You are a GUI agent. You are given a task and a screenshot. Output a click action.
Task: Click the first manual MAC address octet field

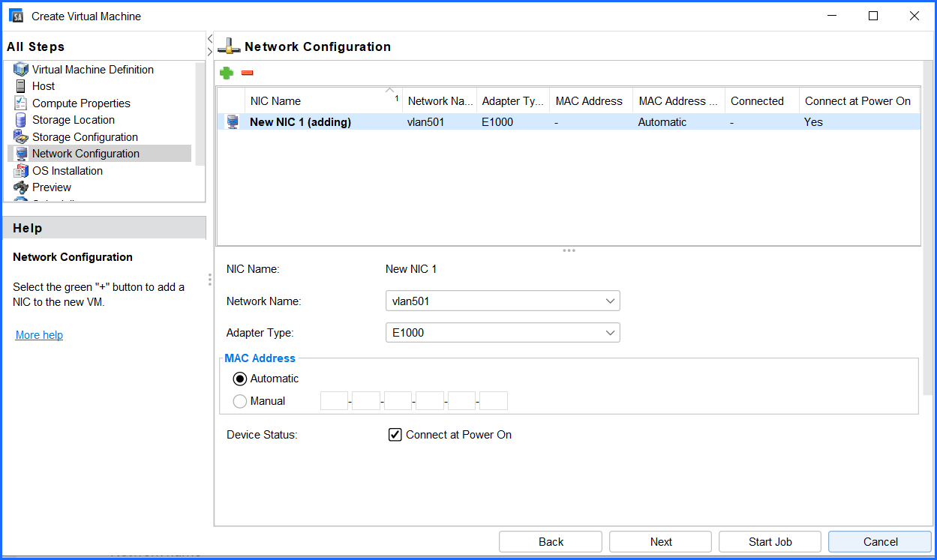334,401
